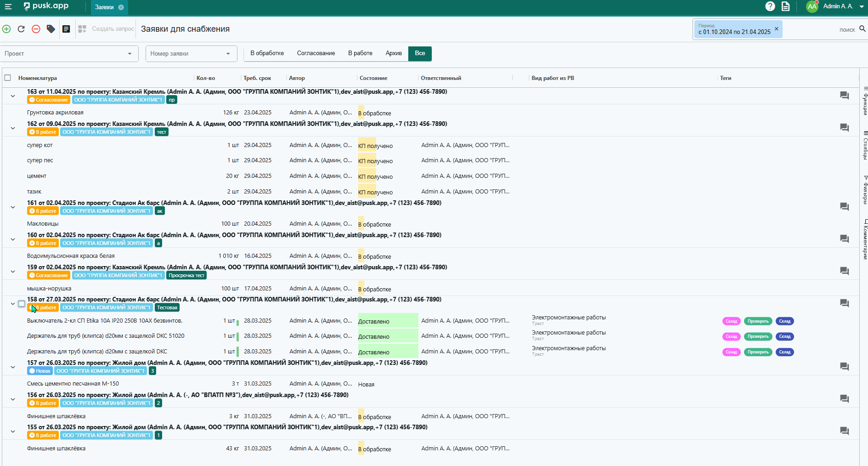Open comments for request 158
Screen dimensions: 868x466
[x=844, y=303]
